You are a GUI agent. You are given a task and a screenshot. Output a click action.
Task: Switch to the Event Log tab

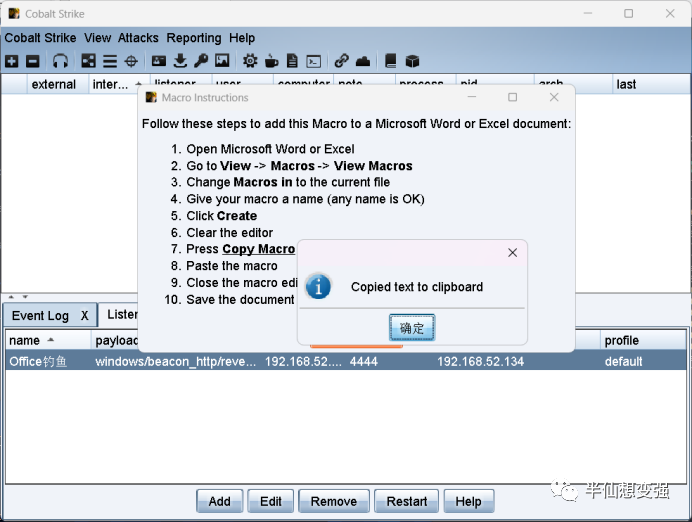click(x=41, y=316)
